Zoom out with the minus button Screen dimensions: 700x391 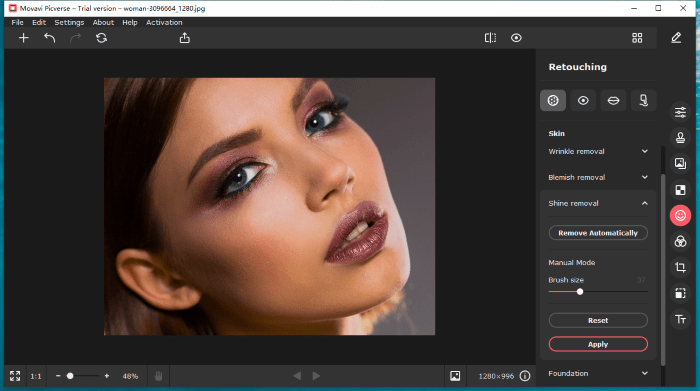pyautogui.click(x=58, y=376)
